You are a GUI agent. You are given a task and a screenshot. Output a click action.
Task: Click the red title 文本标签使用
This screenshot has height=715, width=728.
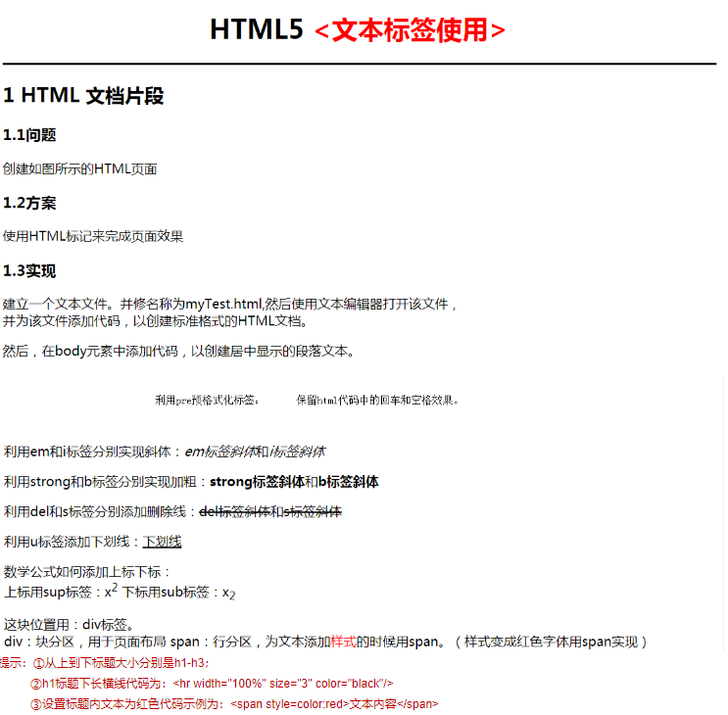pyautogui.click(x=410, y=30)
